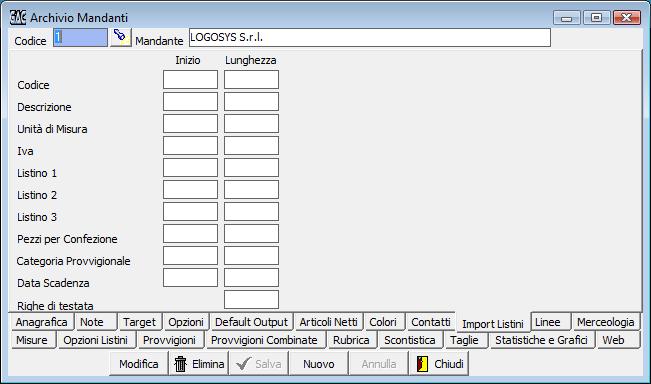Click the greyed-out Annulla button

[x=378, y=364]
